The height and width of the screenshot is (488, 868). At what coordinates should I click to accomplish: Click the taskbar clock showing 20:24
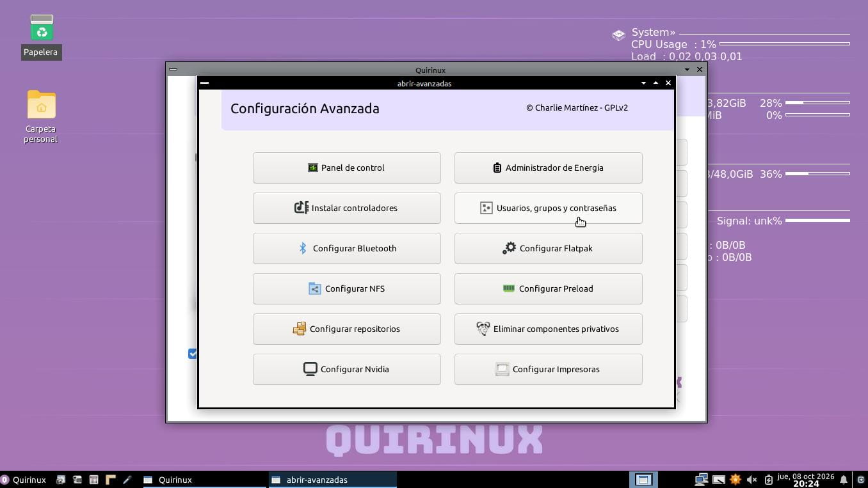(806, 480)
